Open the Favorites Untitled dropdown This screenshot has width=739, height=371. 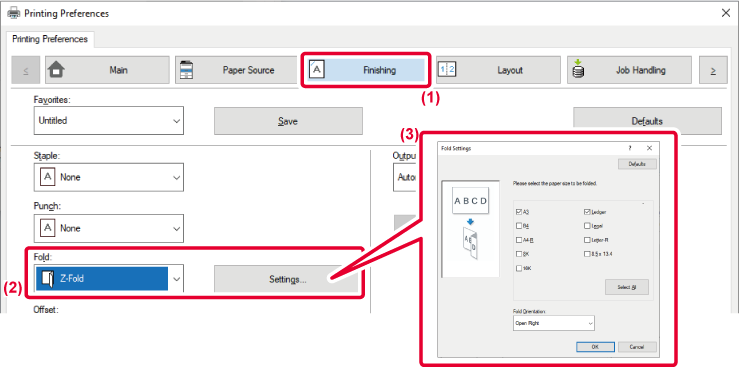point(109,121)
